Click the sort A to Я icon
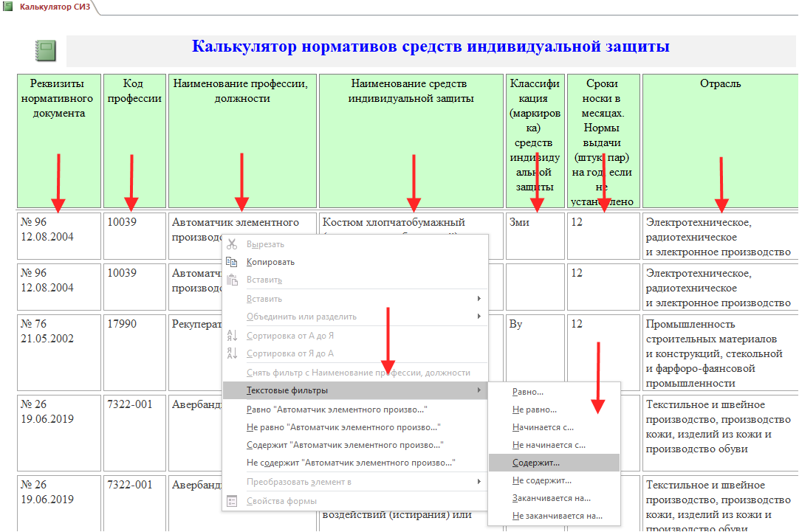 click(233, 336)
